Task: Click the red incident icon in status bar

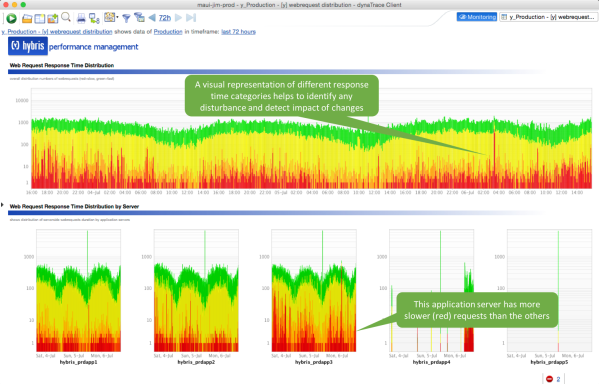Action: (549, 379)
